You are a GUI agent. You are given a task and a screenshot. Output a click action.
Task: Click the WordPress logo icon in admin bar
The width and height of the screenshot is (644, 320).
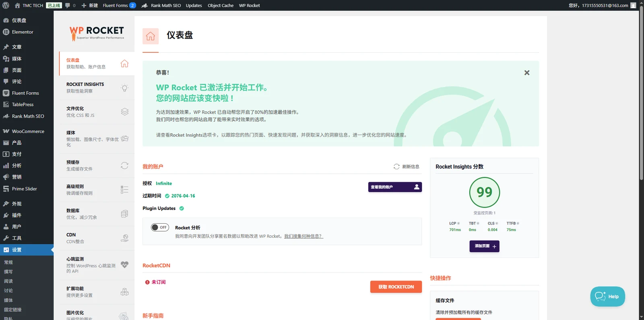tap(6, 6)
